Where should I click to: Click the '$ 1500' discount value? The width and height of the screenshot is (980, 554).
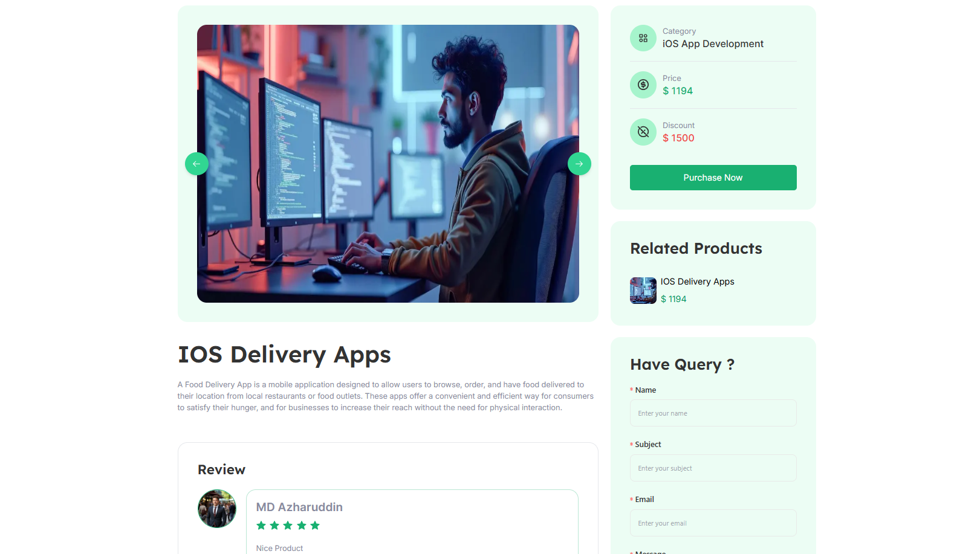(678, 138)
